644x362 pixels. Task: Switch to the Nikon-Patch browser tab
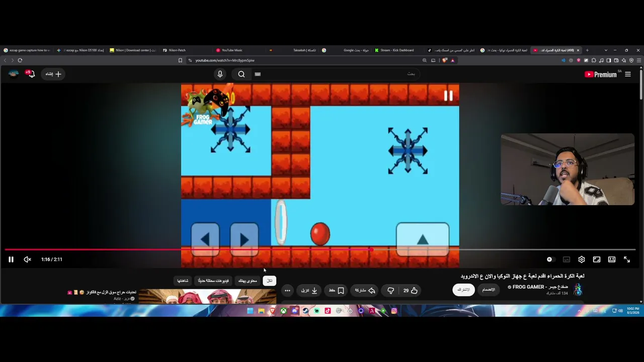pyautogui.click(x=185, y=50)
